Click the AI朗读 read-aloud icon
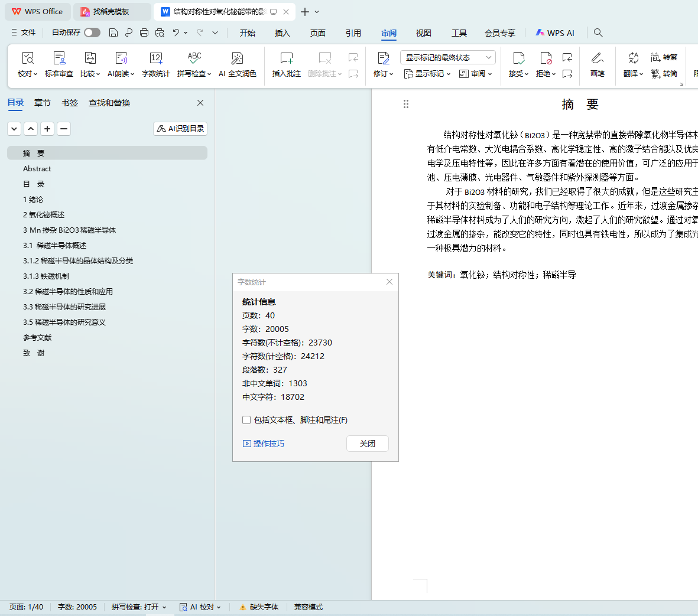The height and width of the screenshot is (616, 698). click(121, 64)
